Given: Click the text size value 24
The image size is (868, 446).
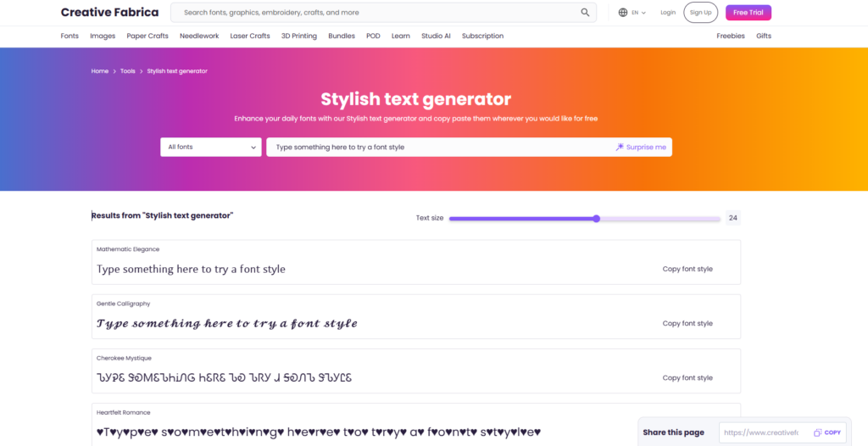Looking at the screenshot, I should pyautogui.click(x=733, y=218).
